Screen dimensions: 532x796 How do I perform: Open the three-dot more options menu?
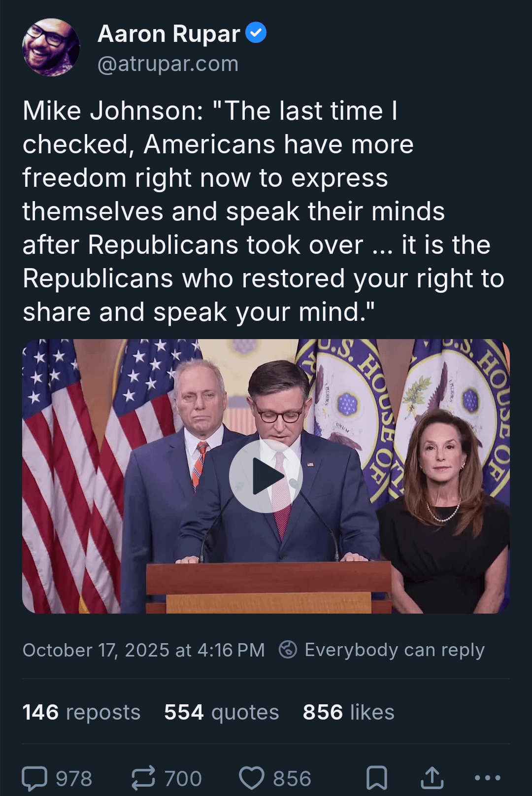click(487, 779)
